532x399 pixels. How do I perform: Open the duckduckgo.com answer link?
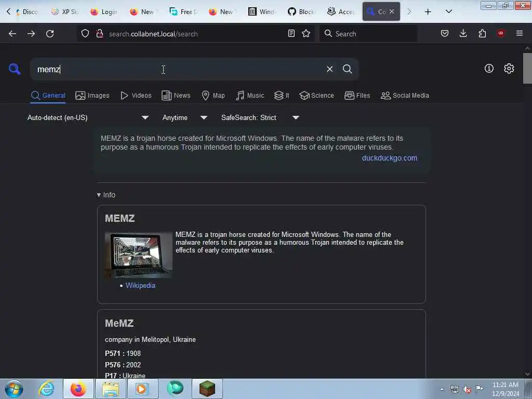click(x=390, y=158)
